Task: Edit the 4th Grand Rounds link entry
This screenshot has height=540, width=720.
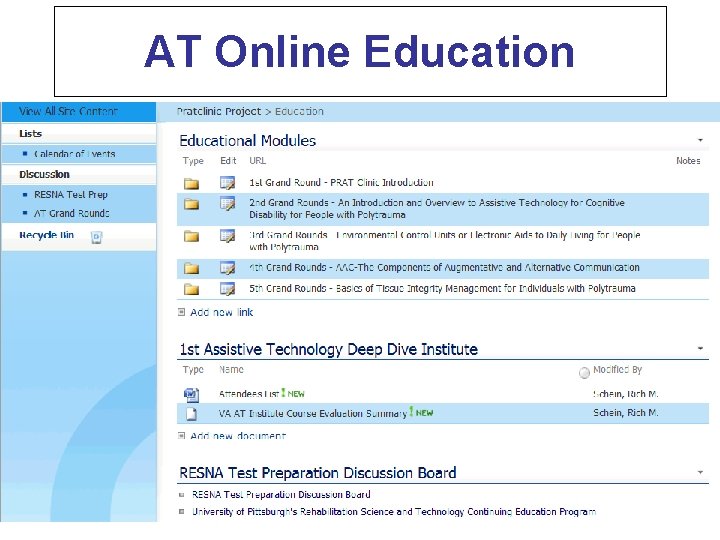Action: click(227, 268)
